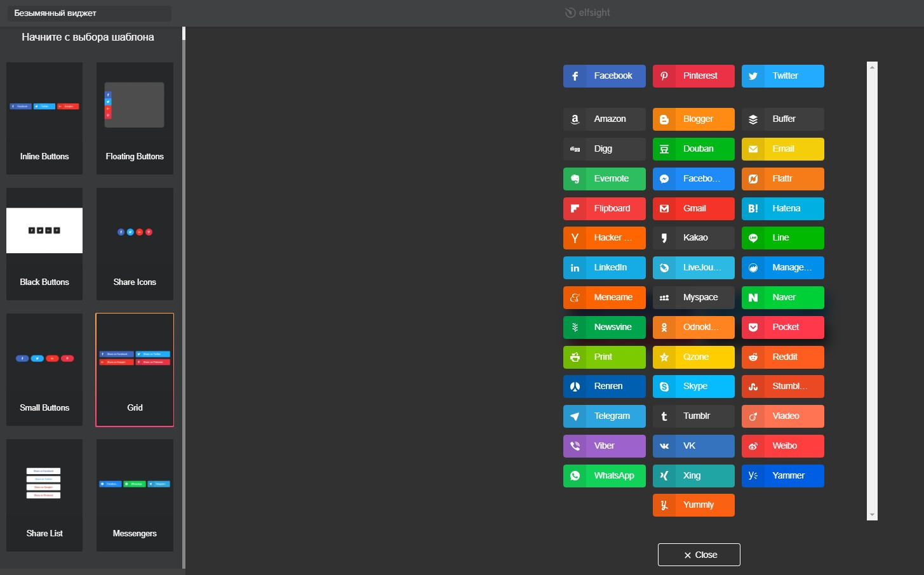Add the Qzone share button
The image size is (924, 575).
pyautogui.click(x=693, y=357)
